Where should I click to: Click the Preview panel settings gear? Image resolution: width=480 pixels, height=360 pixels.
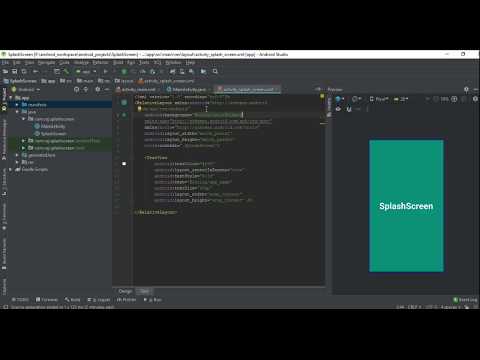466,89
